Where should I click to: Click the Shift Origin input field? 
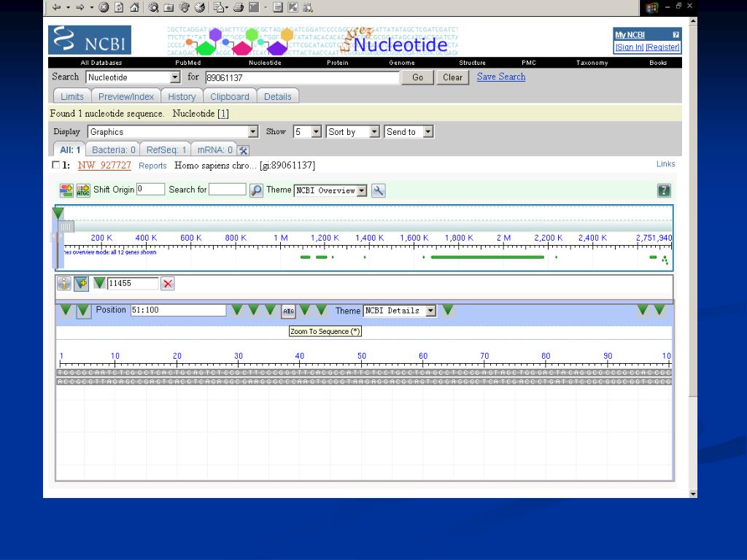pos(150,189)
